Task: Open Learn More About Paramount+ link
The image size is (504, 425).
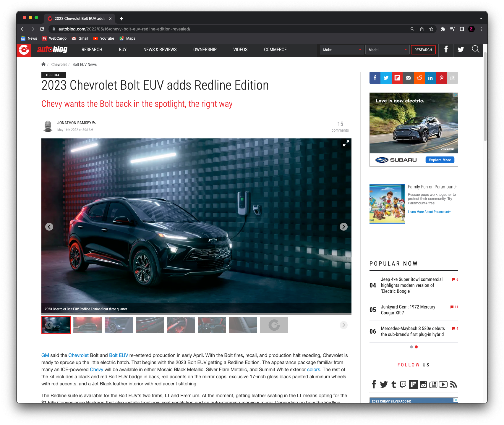Action: (x=429, y=212)
